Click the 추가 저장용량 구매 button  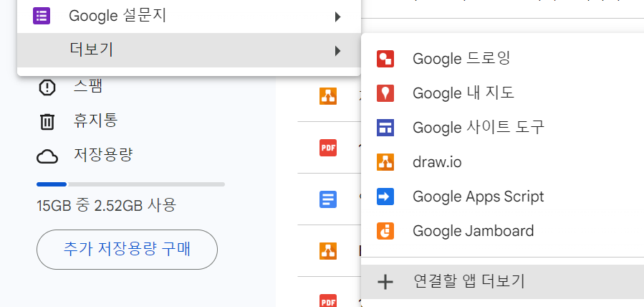[x=127, y=250]
